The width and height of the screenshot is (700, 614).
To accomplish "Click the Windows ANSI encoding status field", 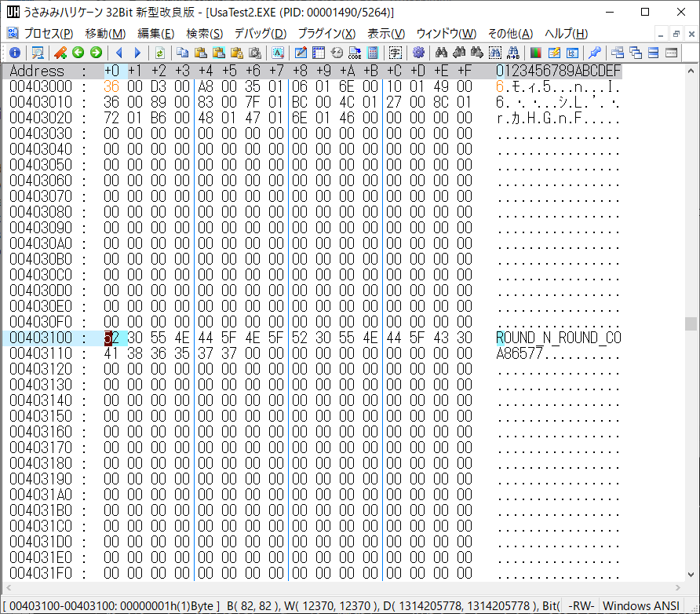I will [x=641, y=605].
